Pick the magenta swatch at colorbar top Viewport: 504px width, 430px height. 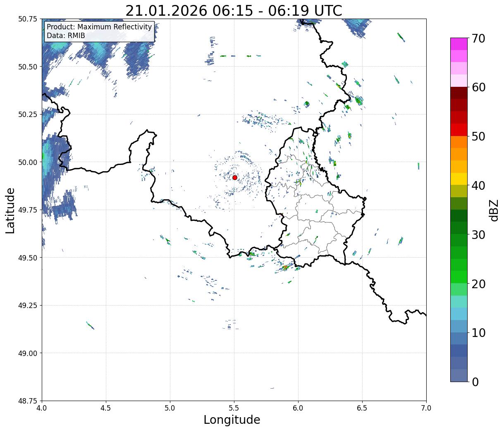[x=459, y=44]
